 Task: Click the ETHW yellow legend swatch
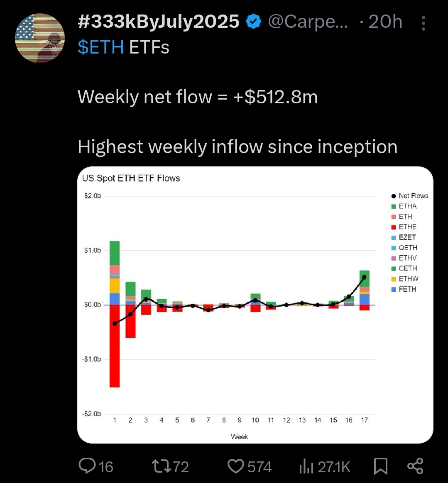[x=394, y=279]
